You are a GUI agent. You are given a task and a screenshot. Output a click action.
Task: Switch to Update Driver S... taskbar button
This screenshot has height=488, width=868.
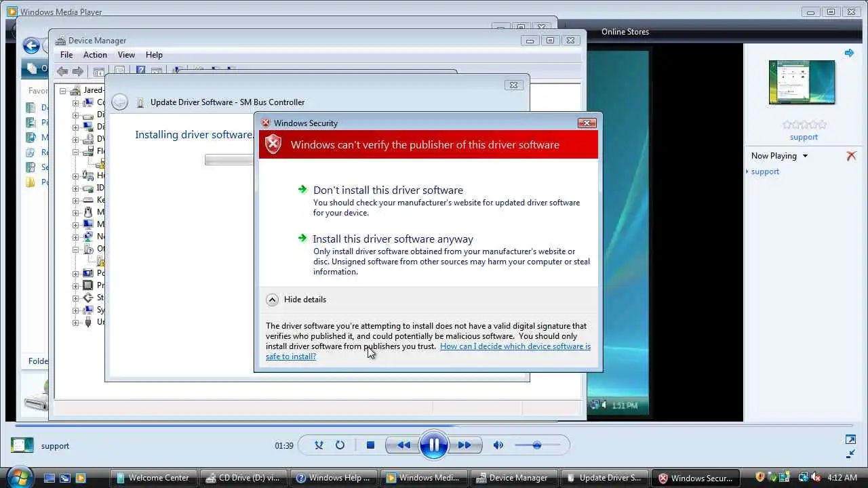pyautogui.click(x=604, y=478)
